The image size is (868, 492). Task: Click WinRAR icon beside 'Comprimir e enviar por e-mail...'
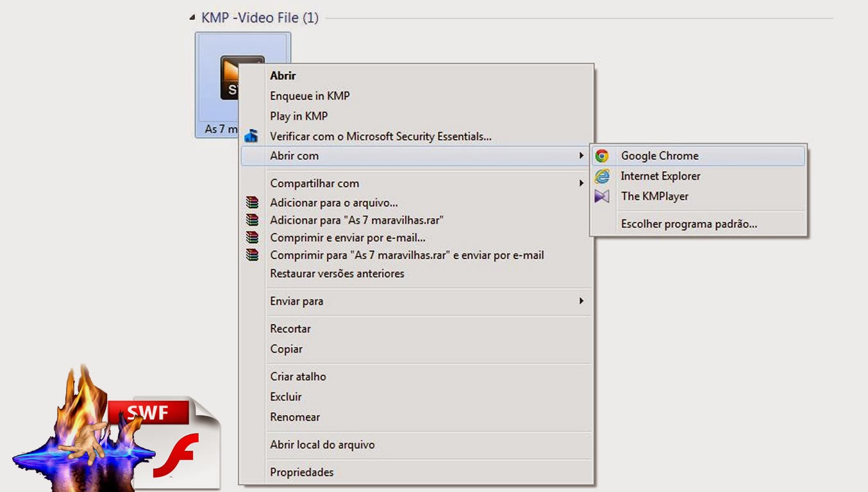point(252,237)
